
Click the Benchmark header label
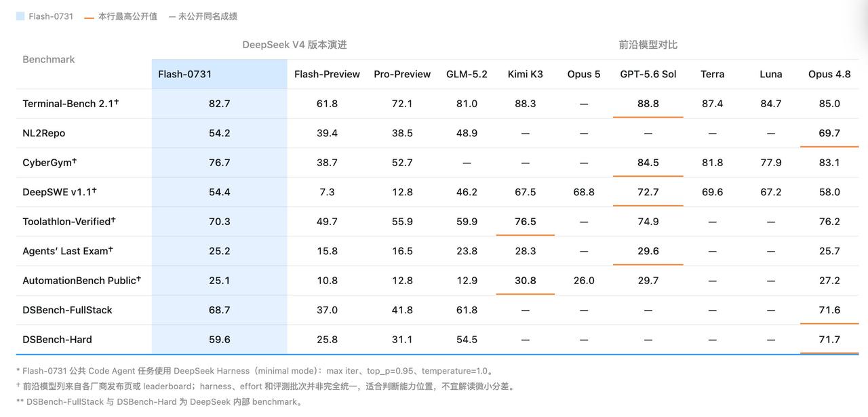(x=49, y=60)
